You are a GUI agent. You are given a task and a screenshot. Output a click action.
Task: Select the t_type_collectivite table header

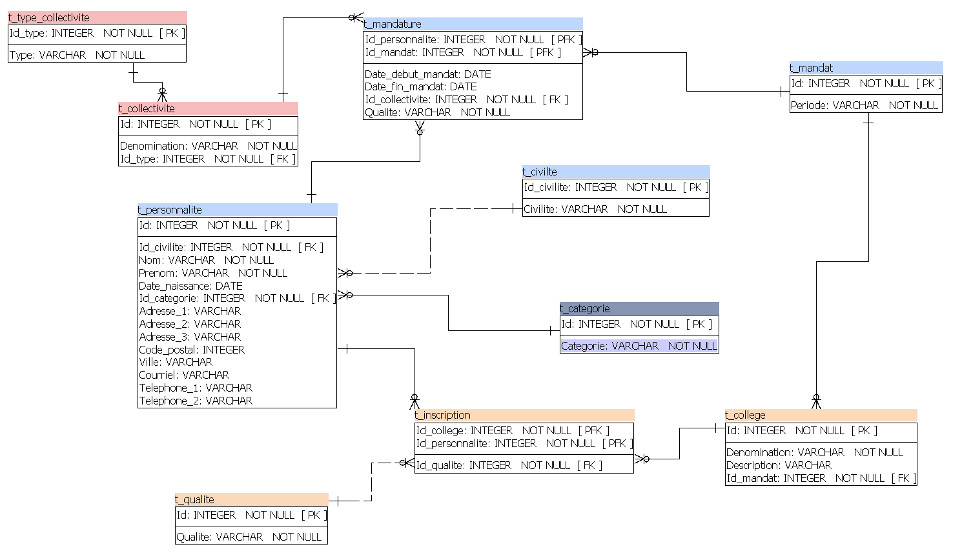point(97,17)
